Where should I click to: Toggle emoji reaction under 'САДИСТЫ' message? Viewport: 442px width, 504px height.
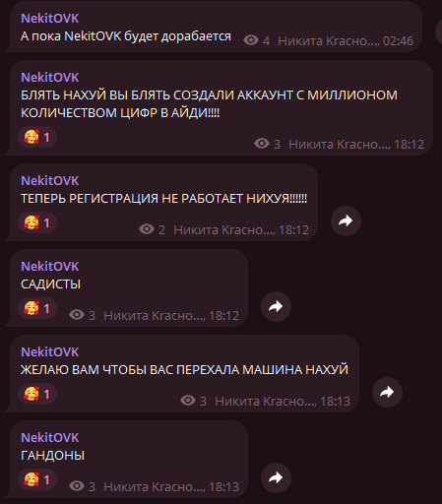(x=37, y=308)
